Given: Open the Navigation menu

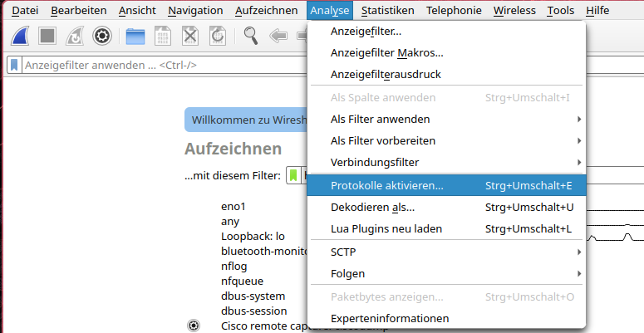Looking at the screenshot, I should [195, 10].
